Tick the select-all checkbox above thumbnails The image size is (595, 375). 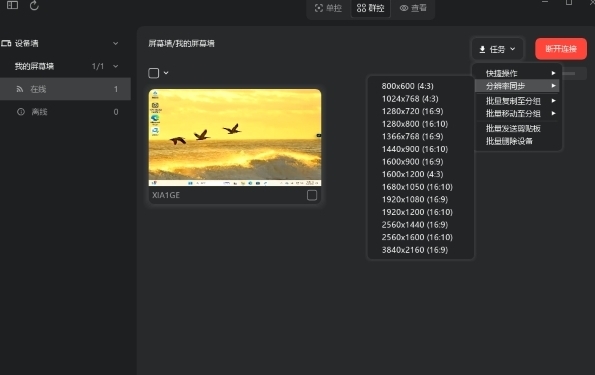tap(154, 73)
